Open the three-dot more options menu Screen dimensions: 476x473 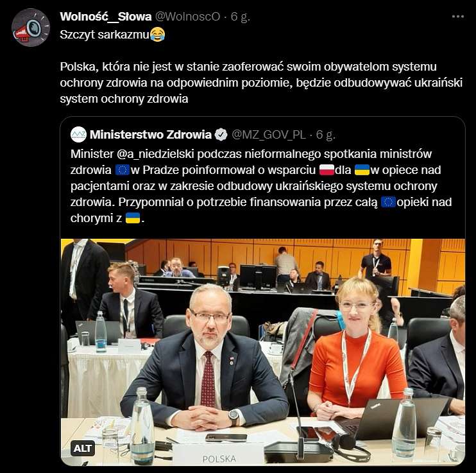pyautogui.click(x=458, y=17)
